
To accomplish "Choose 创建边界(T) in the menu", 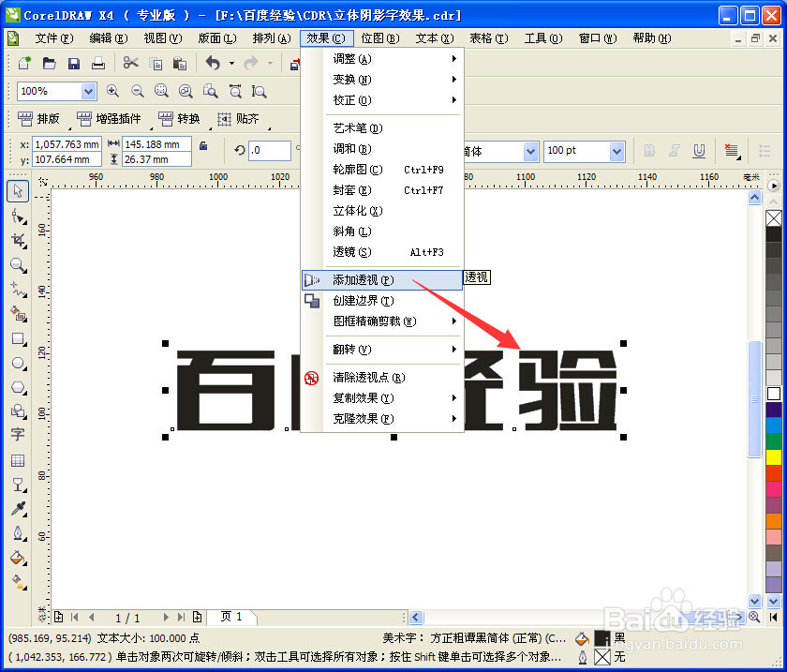I will pos(382,300).
